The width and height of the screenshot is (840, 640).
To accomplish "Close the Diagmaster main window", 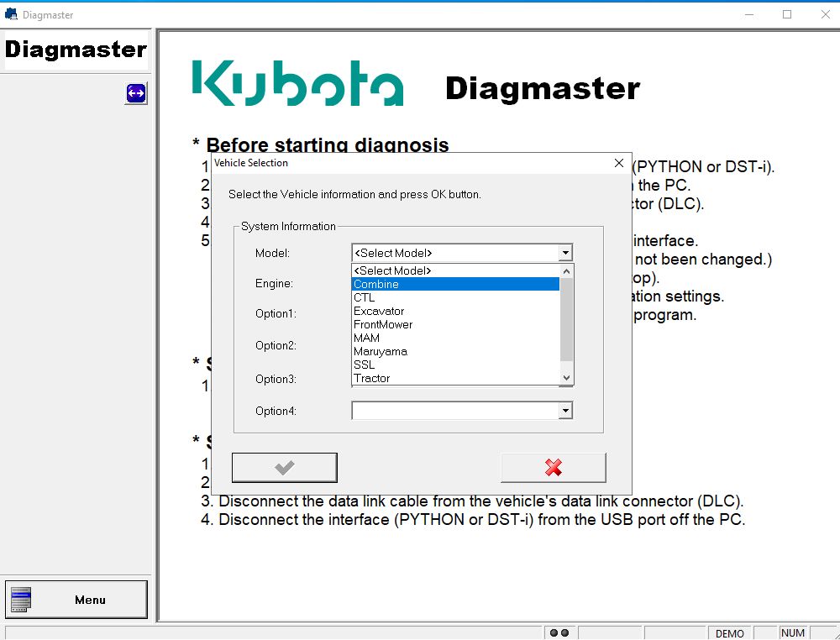I will coord(826,14).
